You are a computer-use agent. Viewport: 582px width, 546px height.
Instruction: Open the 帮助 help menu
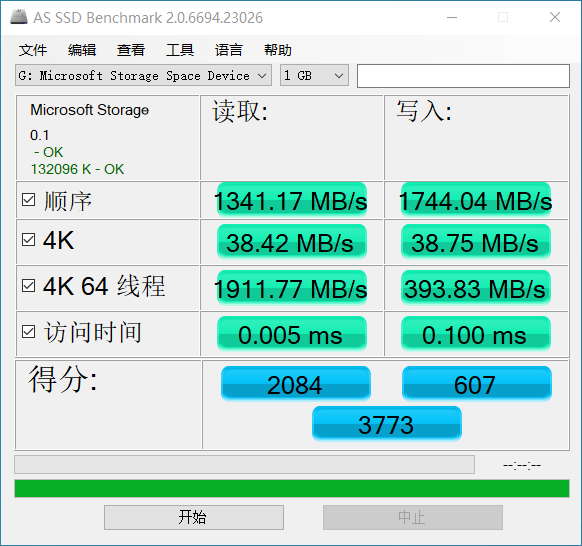(278, 50)
